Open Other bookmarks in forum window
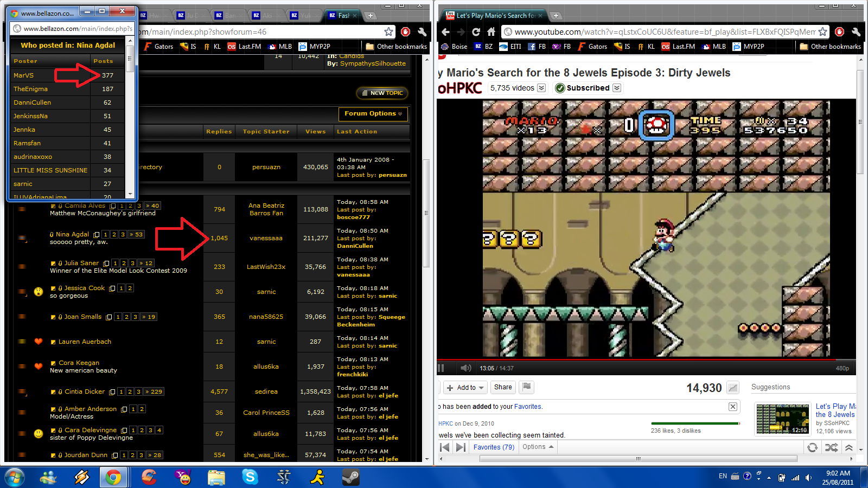The image size is (868, 488). 396,47
